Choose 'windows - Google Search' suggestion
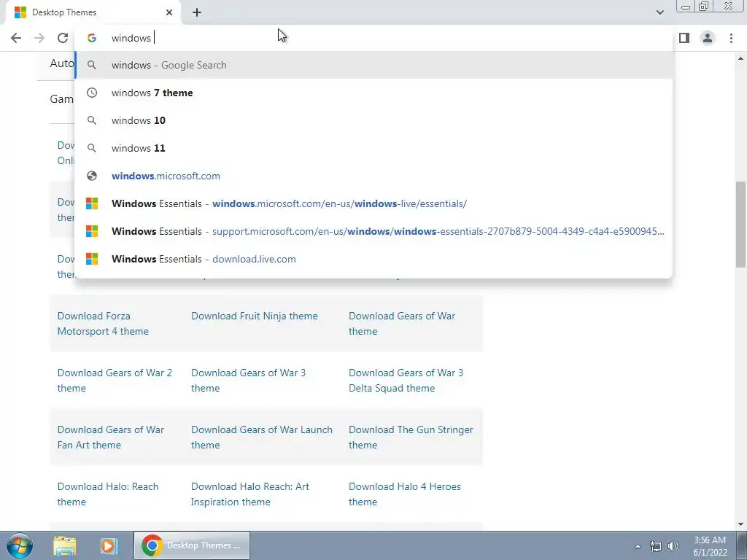This screenshot has width=747, height=560. point(374,65)
